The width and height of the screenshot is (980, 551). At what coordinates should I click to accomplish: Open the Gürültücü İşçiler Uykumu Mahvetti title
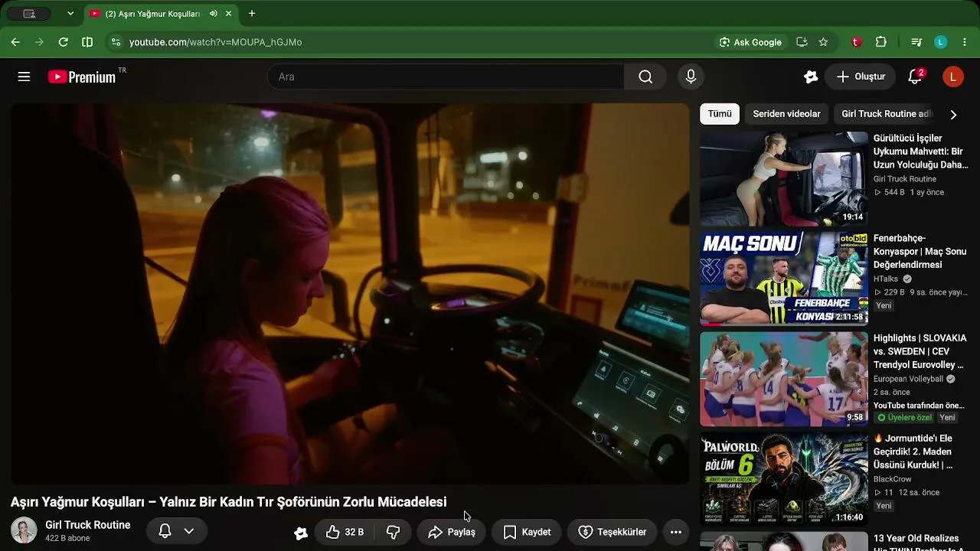click(x=920, y=152)
